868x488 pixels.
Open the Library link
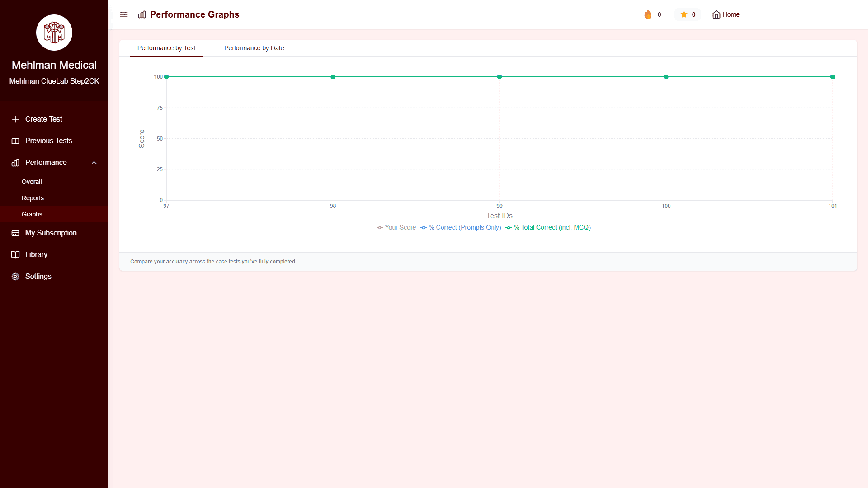point(36,255)
